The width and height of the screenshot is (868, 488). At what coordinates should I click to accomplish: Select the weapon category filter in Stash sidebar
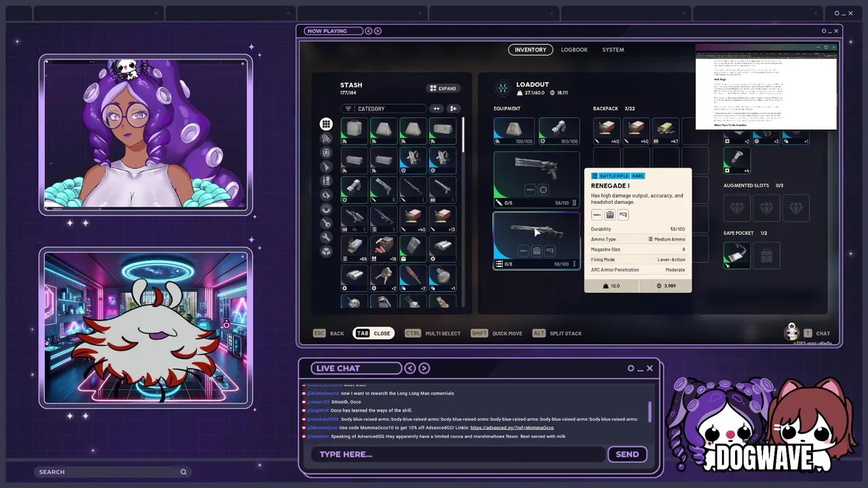coord(326,167)
